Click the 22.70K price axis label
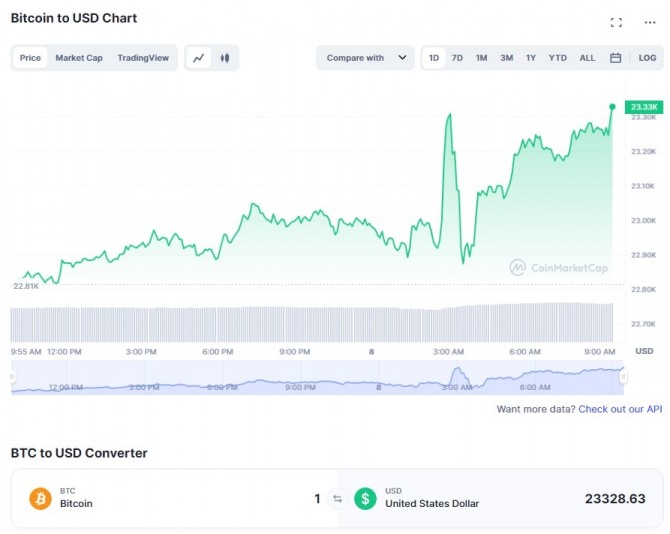 coord(644,324)
